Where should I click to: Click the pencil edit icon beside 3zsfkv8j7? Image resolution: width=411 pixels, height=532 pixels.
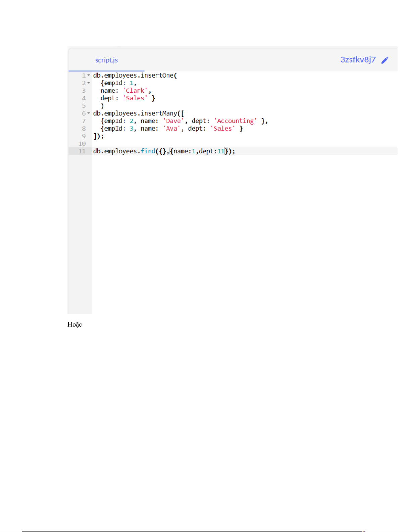(385, 60)
